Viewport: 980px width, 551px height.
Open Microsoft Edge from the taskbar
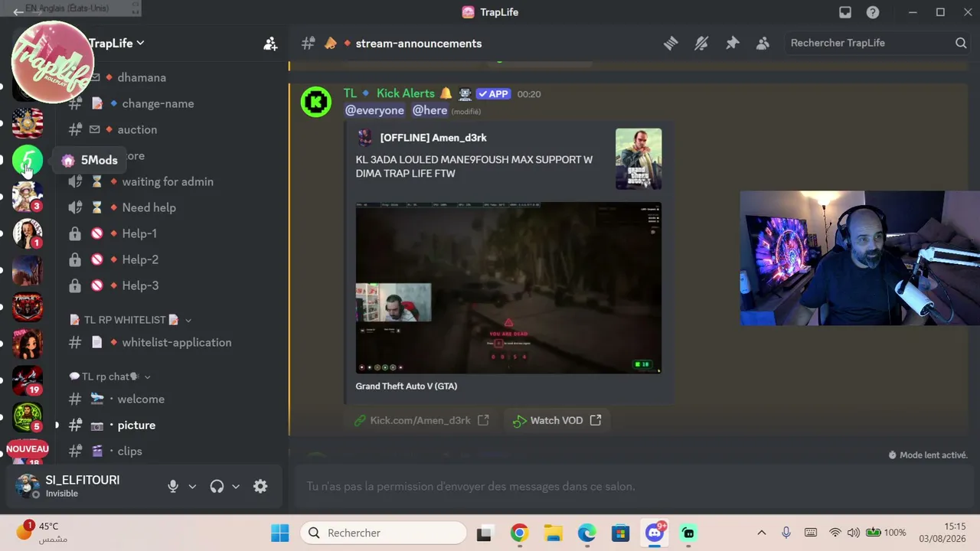point(586,533)
